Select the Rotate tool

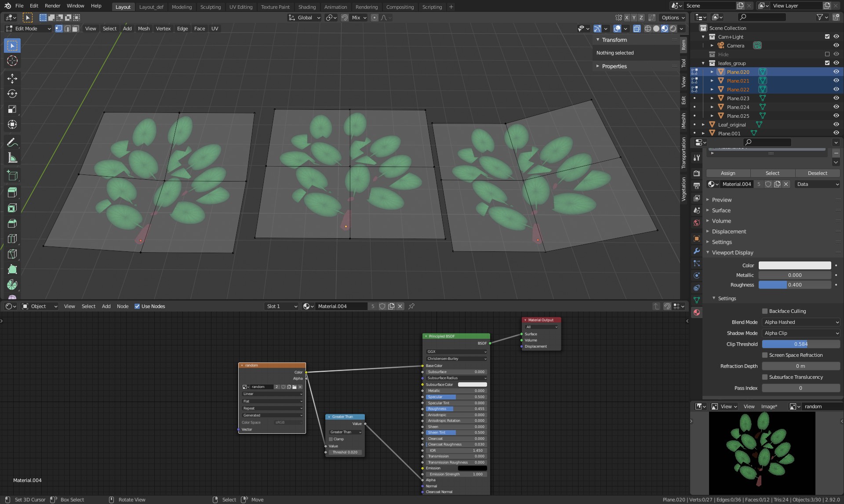point(12,94)
